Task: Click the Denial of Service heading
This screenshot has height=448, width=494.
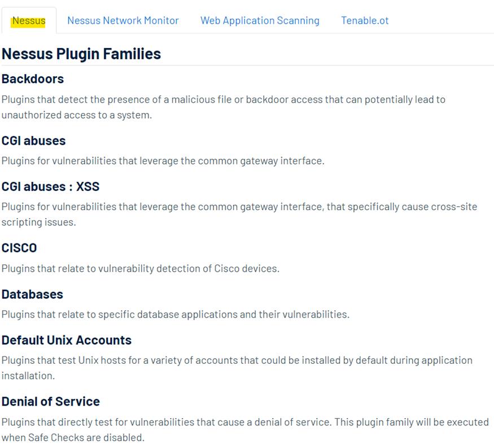Action: click(x=51, y=402)
